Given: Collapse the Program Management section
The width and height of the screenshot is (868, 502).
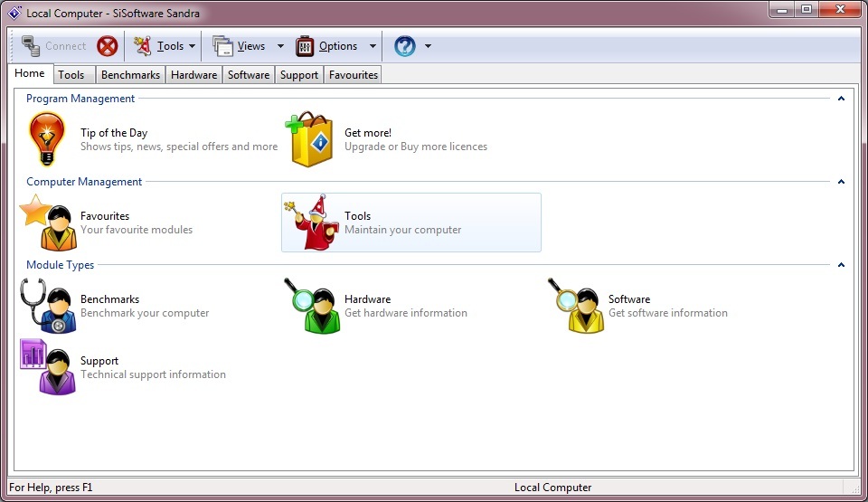Looking at the screenshot, I should click(841, 99).
